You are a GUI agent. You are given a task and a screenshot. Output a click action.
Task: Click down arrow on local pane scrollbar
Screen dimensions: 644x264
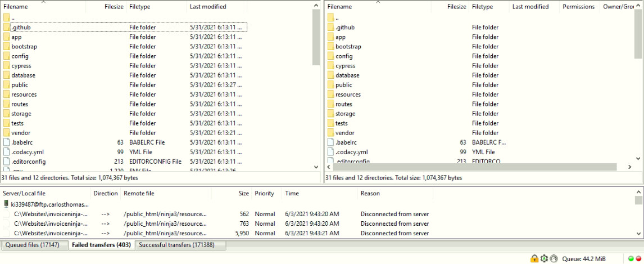click(316, 167)
